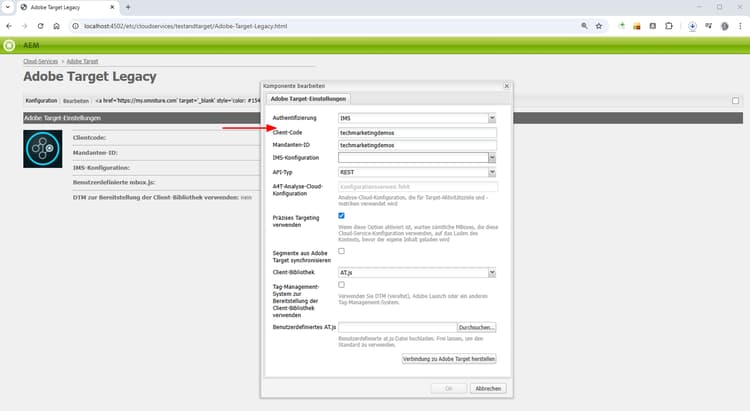750x411 pixels.
Task: Open the Authentifizierung dropdown
Action: click(492, 118)
